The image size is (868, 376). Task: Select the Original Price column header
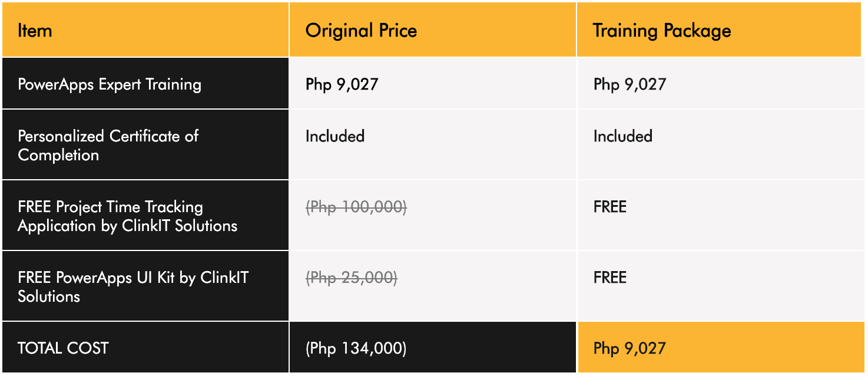point(433,30)
